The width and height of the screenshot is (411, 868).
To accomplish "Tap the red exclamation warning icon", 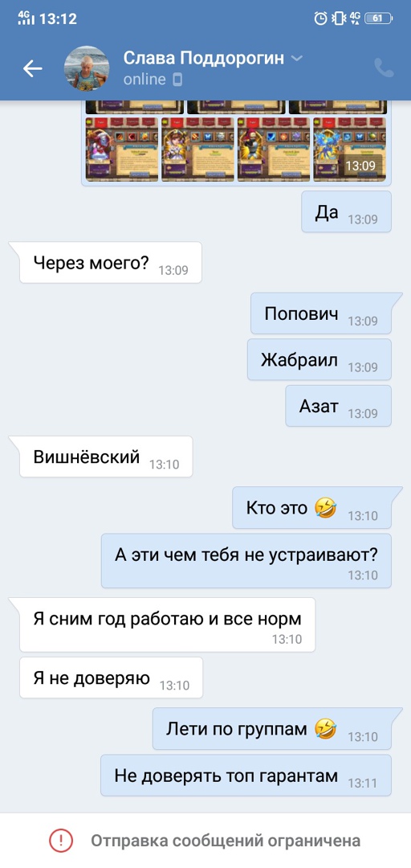I will click(61, 841).
